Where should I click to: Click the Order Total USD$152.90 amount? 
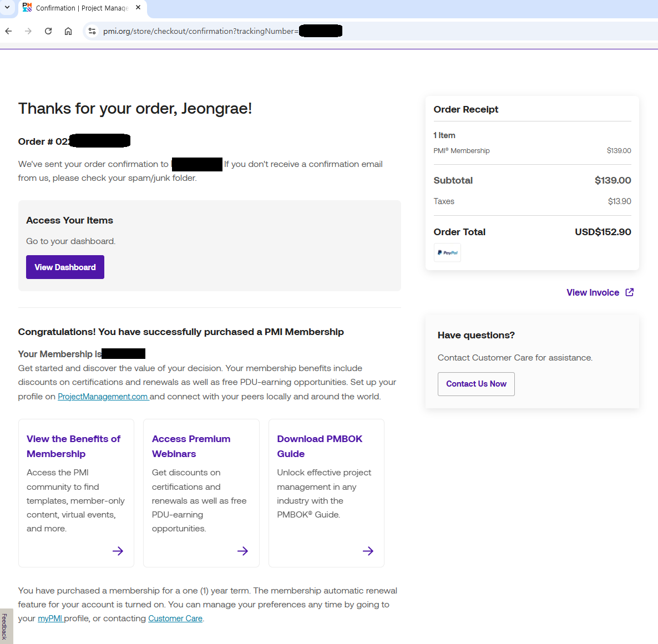[x=603, y=232]
